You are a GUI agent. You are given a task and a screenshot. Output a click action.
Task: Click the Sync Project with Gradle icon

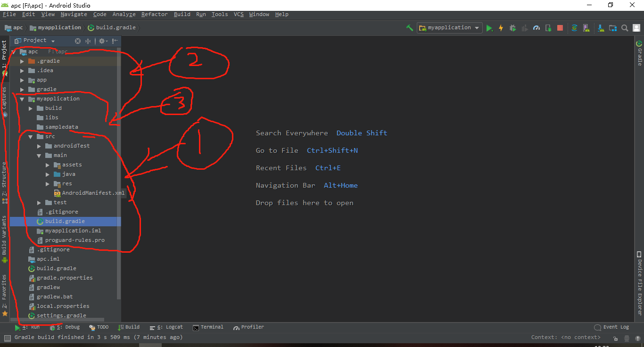pos(574,28)
